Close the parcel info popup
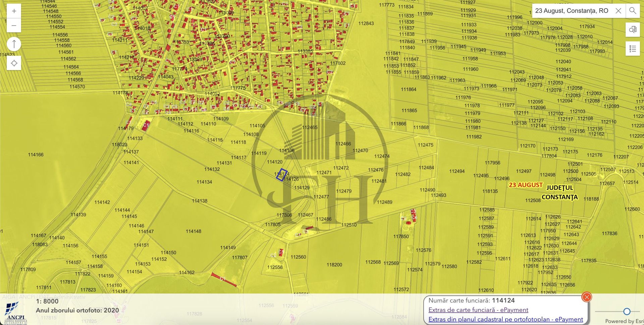This screenshot has width=644, height=325. pyautogui.click(x=587, y=297)
